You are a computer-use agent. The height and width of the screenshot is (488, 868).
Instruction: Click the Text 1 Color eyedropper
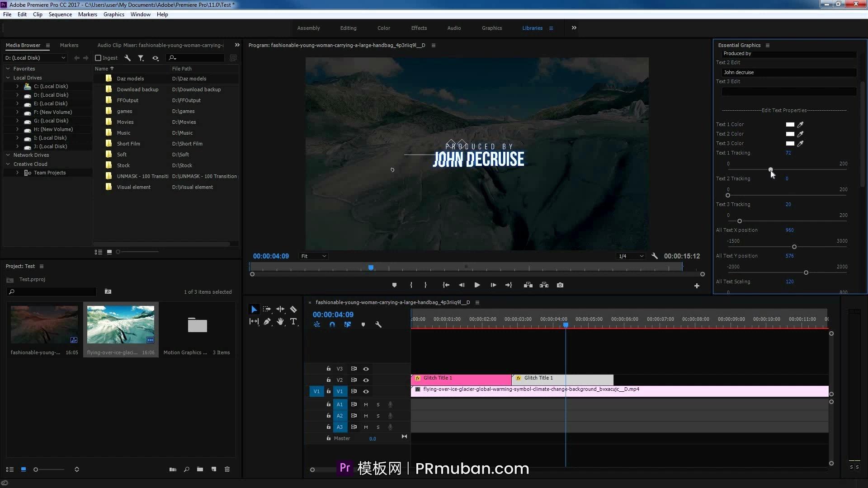pyautogui.click(x=800, y=125)
